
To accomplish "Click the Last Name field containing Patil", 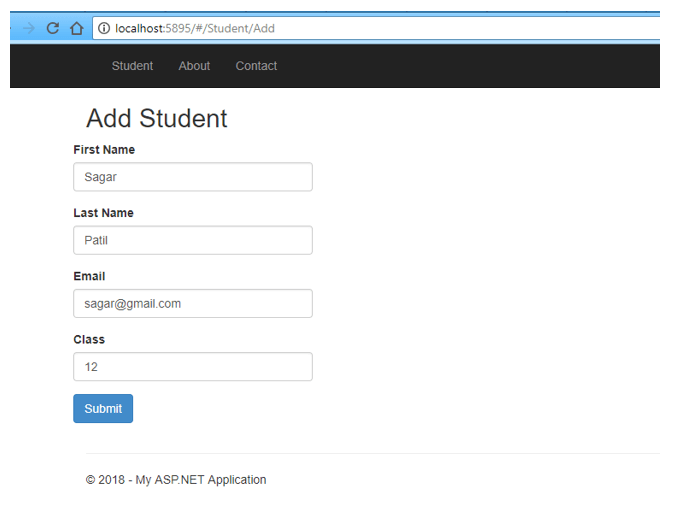I will point(193,240).
